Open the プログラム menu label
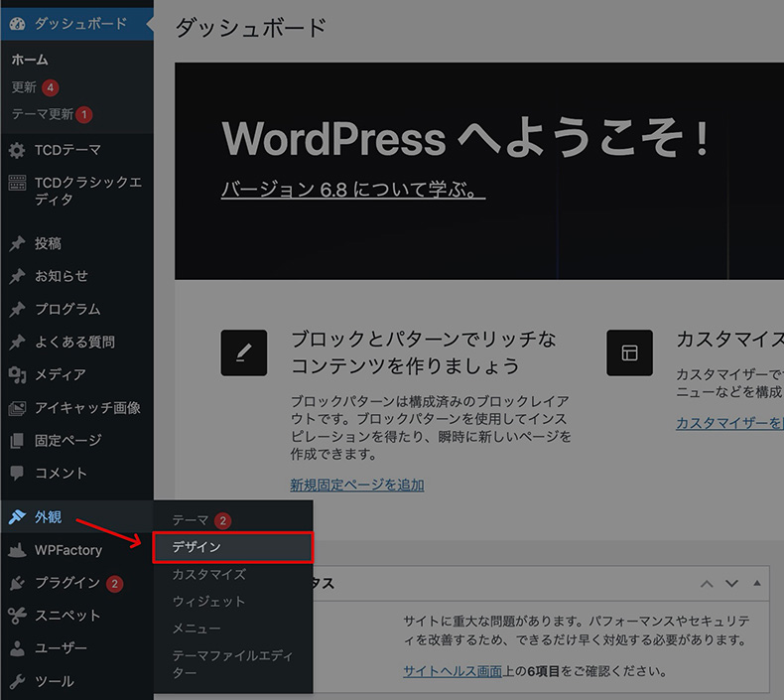 click(67, 309)
